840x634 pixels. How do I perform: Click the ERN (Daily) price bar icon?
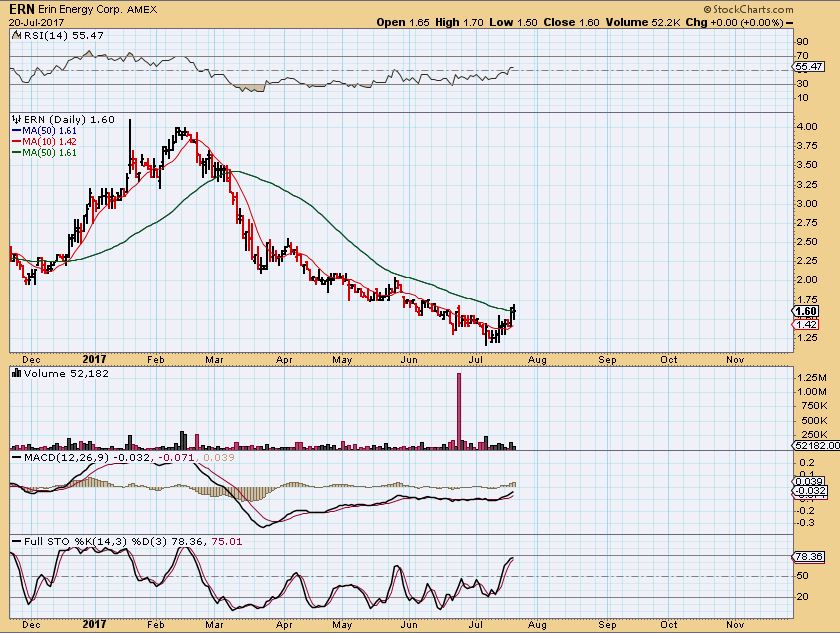14,120
